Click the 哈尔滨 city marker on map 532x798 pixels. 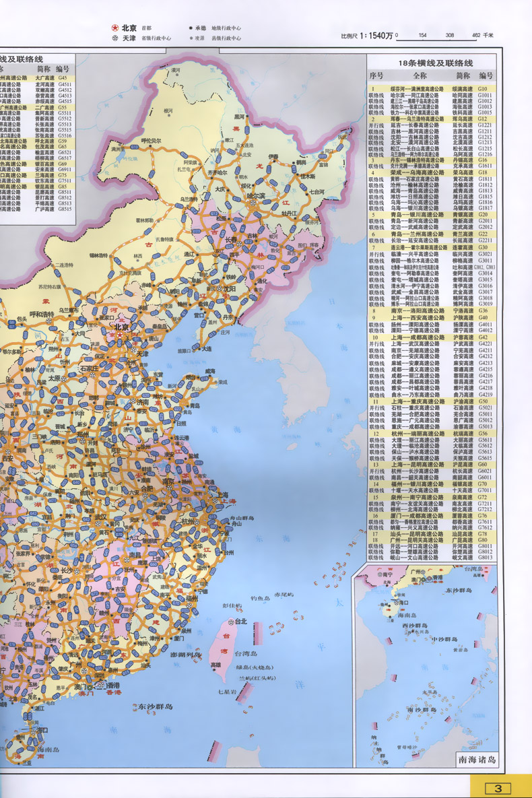[253, 196]
